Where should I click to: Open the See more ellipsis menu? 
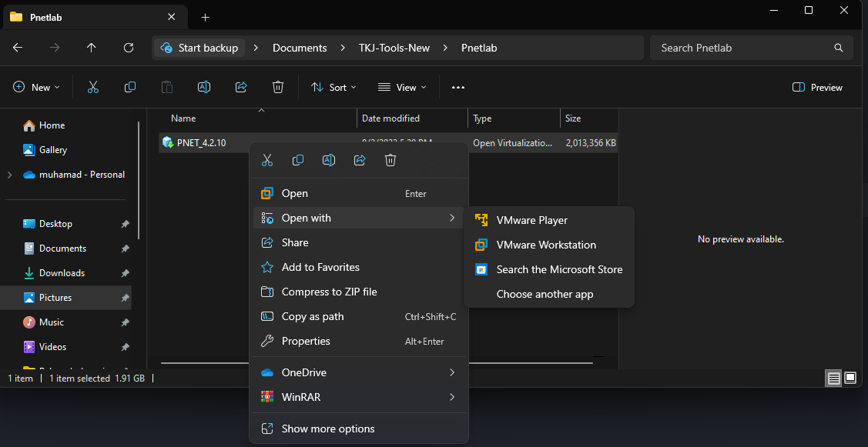[457, 88]
